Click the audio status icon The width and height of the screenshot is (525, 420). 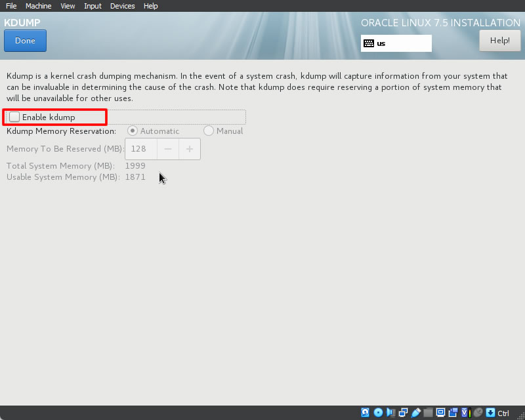click(390, 413)
